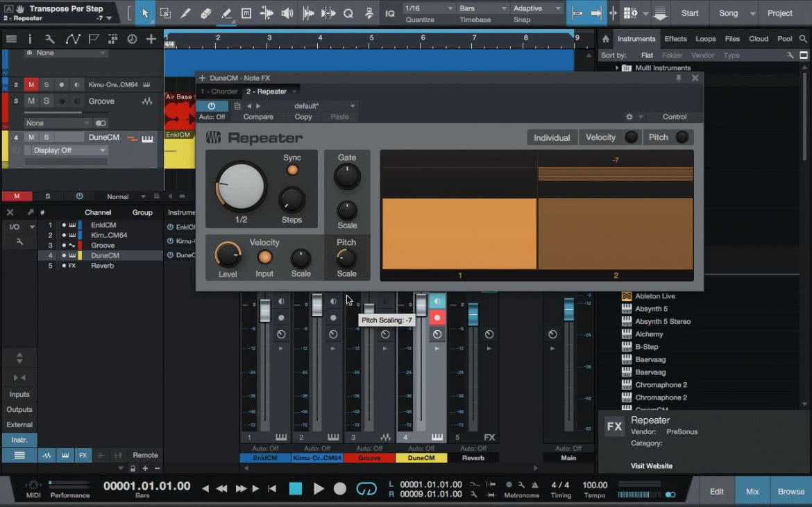Hit the transport Record button
The width and height of the screenshot is (812, 507).
tap(339, 488)
